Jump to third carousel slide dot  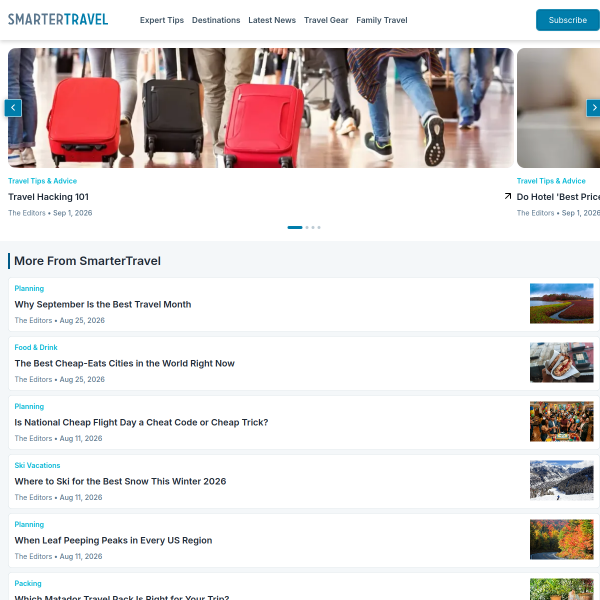(313, 227)
